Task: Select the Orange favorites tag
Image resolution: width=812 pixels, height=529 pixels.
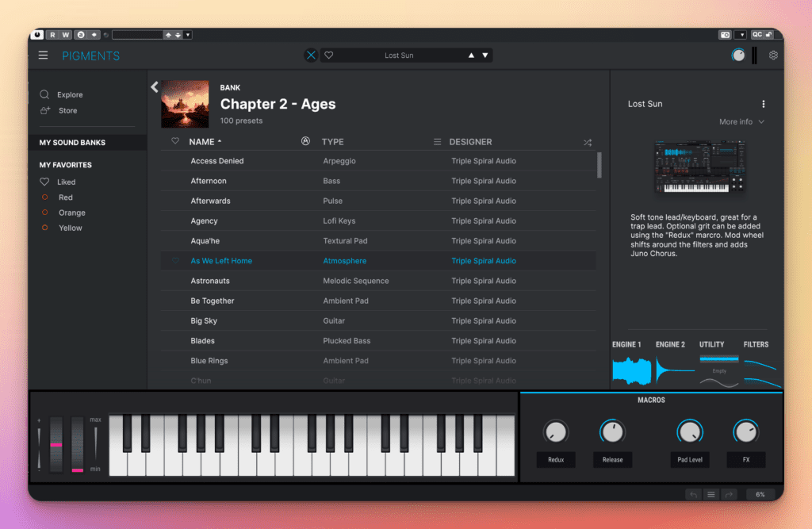Action: 71,213
